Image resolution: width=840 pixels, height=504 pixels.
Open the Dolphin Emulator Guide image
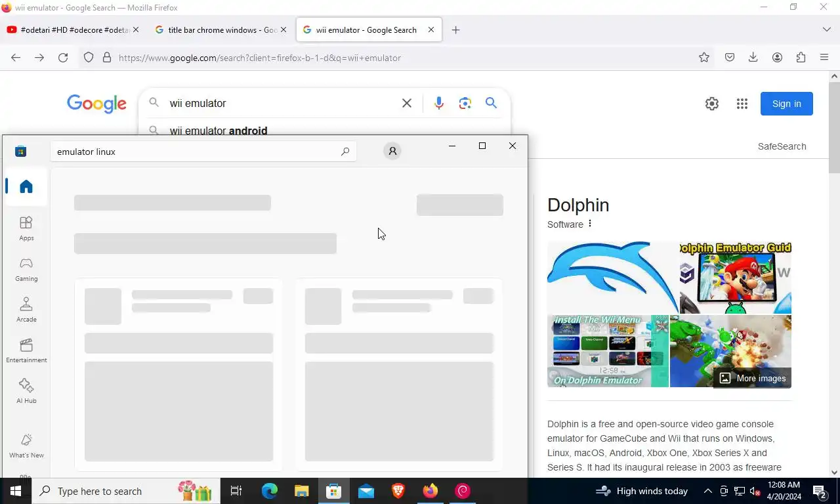click(736, 278)
